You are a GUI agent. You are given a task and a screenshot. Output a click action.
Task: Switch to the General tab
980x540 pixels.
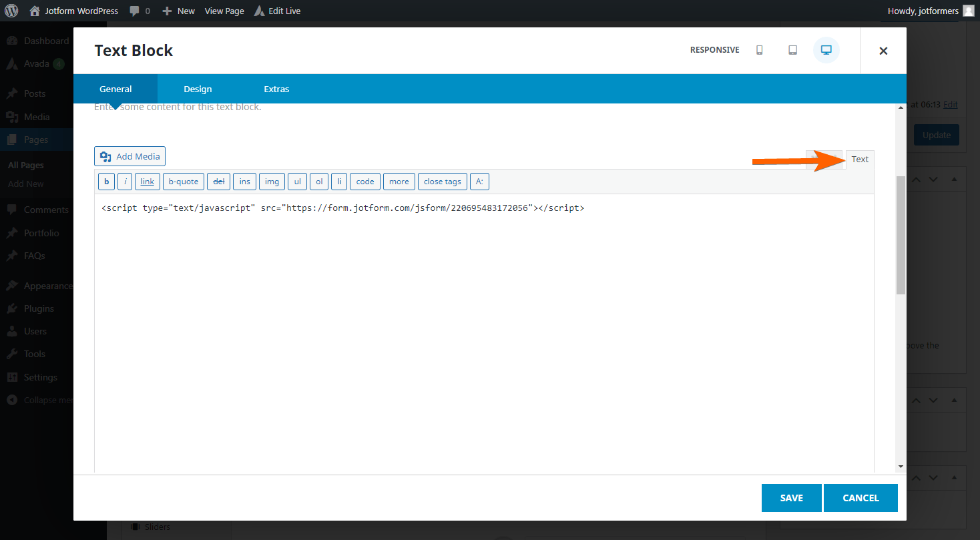coord(115,89)
